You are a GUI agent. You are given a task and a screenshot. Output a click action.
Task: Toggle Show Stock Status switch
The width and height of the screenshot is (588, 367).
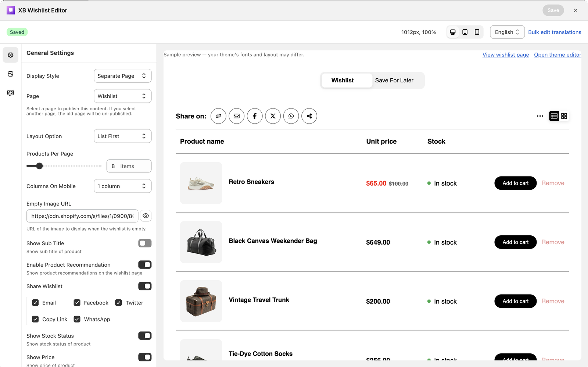point(145,336)
